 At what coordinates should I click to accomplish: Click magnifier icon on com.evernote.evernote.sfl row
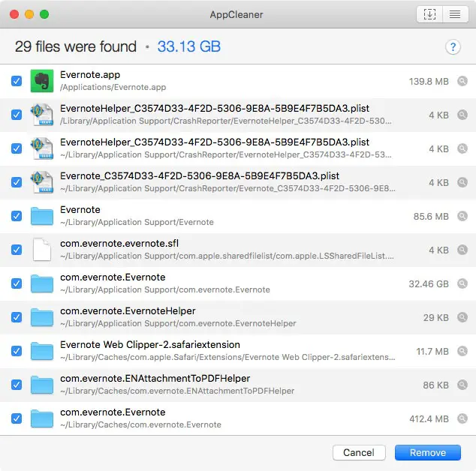(x=462, y=250)
